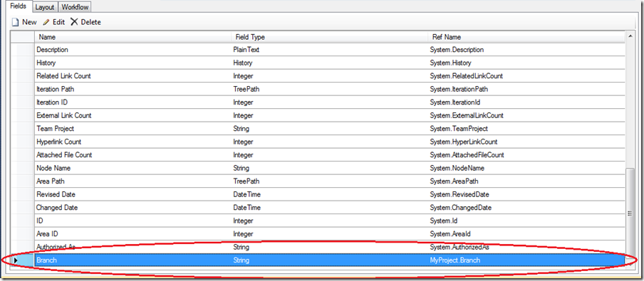Click System.IterationId ref name cell
Screen dimensions: 644x281
pyautogui.click(x=526, y=102)
